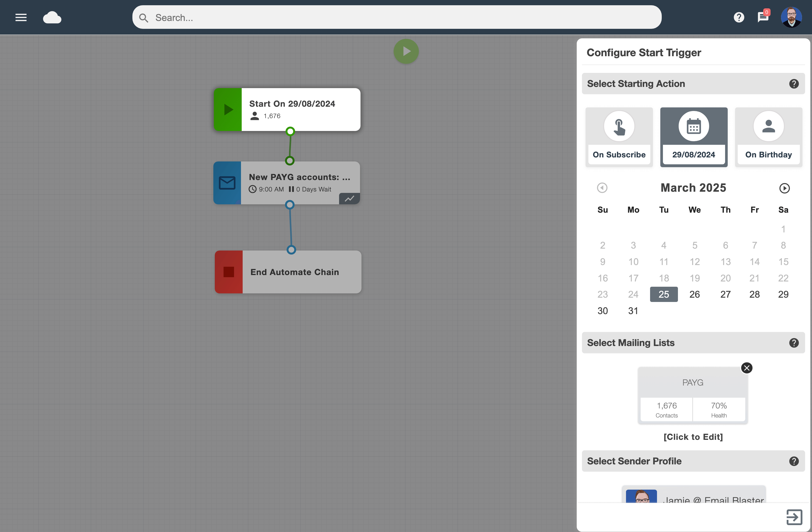Select March 31 in the calendar
The height and width of the screenshot is (532, 812).
pos(633,311)
